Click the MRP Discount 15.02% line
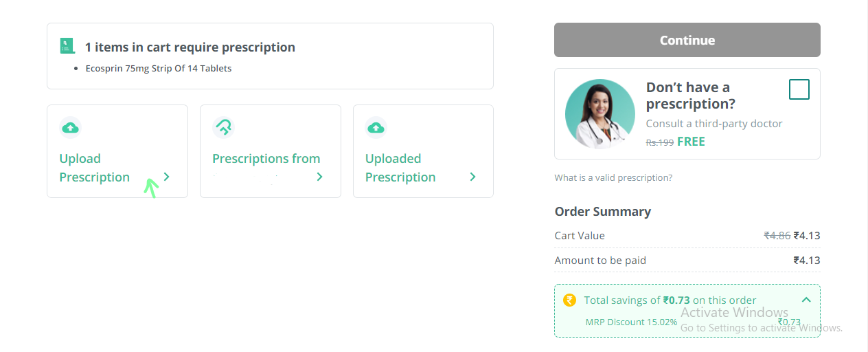This screenshot has width=868, height=352. (631, 322)
